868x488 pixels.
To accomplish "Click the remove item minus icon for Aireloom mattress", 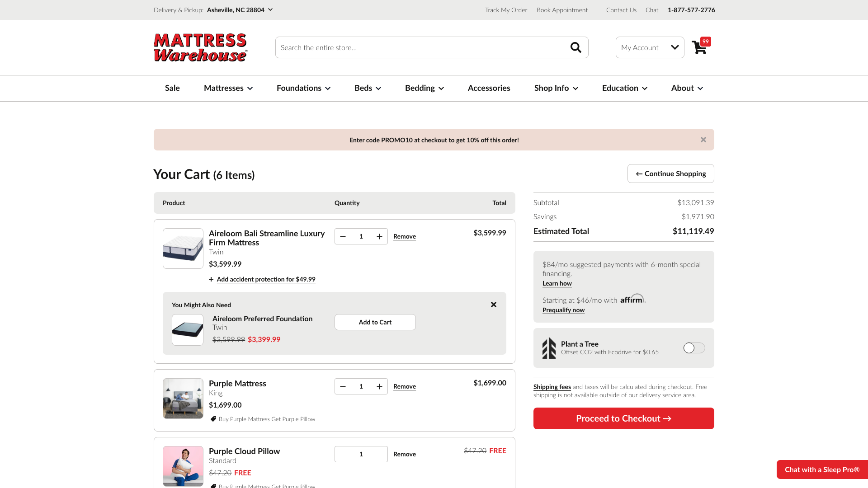I will [x=343, y=237].
